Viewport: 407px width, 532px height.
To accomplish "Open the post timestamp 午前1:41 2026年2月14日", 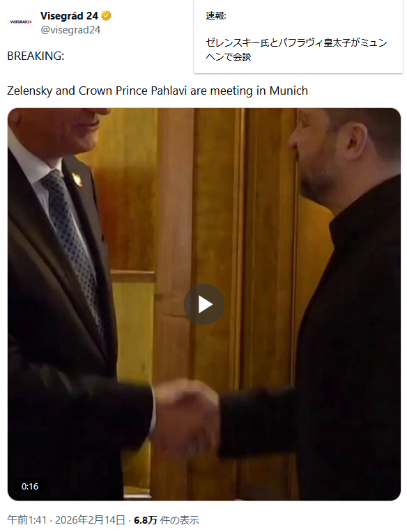I will 66,519.
